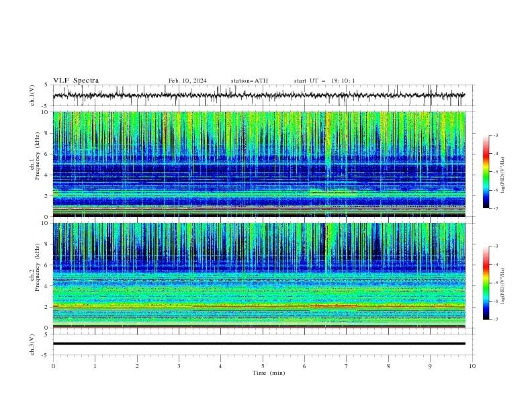Image resolution: width=532 pixels, height=411 pixels.
Task: Click time axis tick label '1'
Action: pyautogui.click(x=95, y=366)
